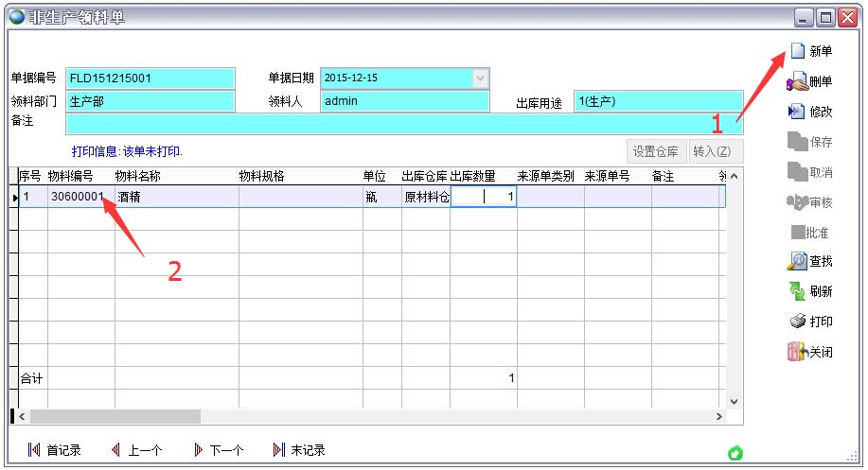The image size is (868, 470).
Task: Click the 备注 remarks input field
Action: click(x=404, y=123)
